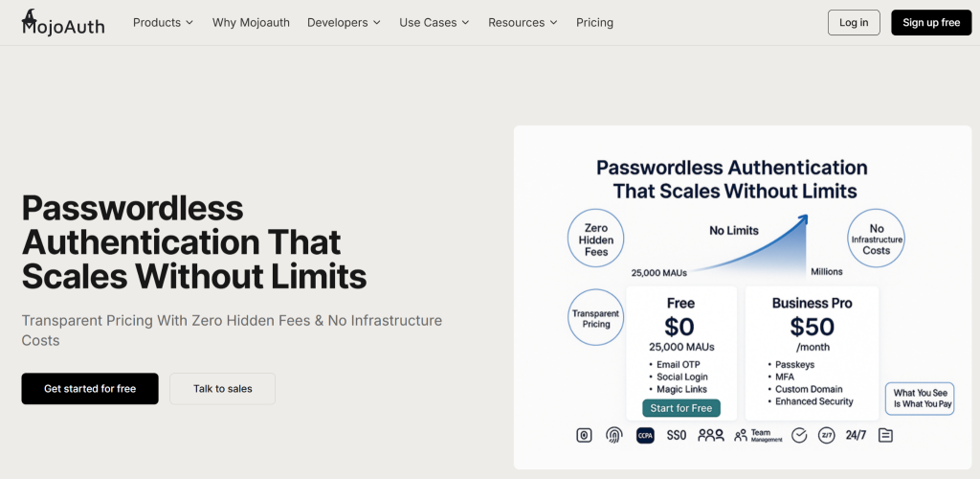Expand the Use Cases dropdown
Screen dimensions: 980x479
pyautogui.click(x=434, y=22)
